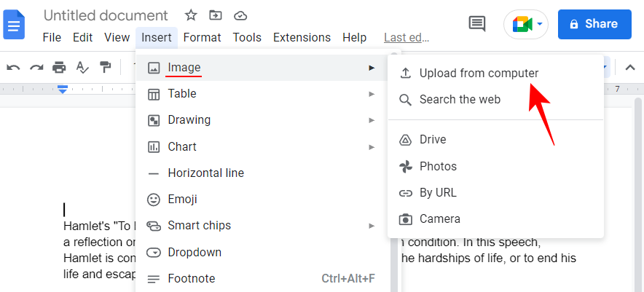Open the Format menu
644x292 pixels.
202,38
